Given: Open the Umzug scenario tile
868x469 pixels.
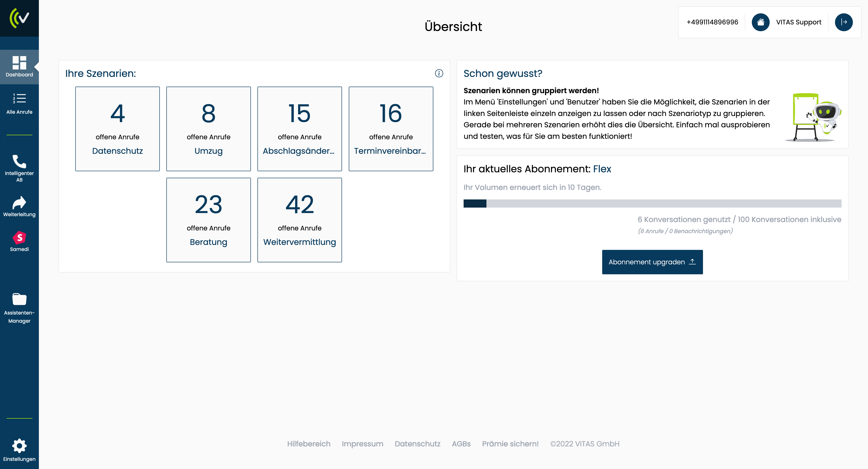Looking at the screenshot, I should pos(208,129).
